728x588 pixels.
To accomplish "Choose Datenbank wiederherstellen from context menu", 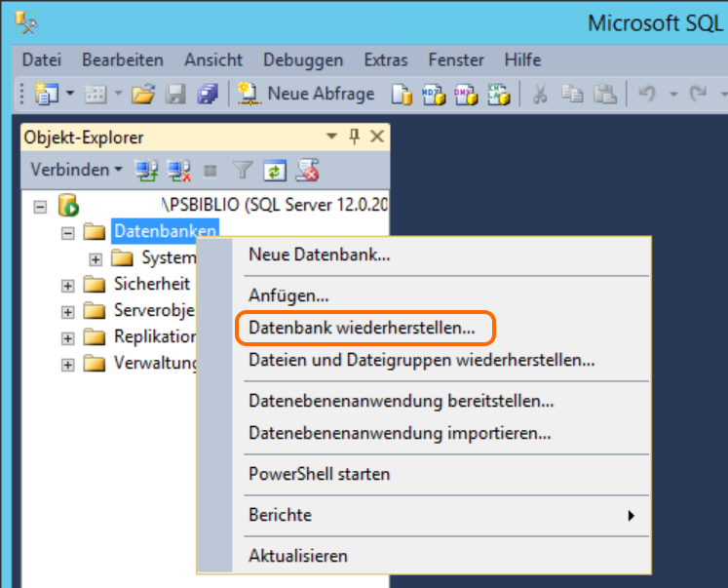I will coord(362,329).
